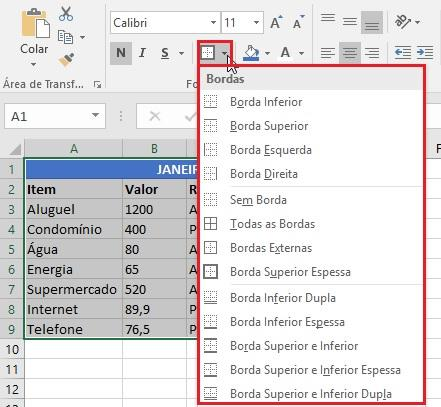441x407 pixels.
Task: Click the fill color bucket swatch
Action: tap(251, 53)
